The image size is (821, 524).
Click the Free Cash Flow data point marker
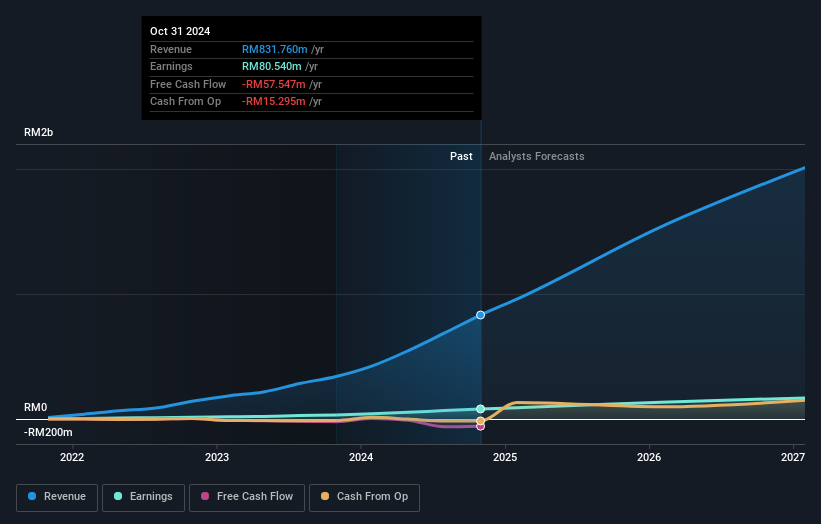[480, 427]
